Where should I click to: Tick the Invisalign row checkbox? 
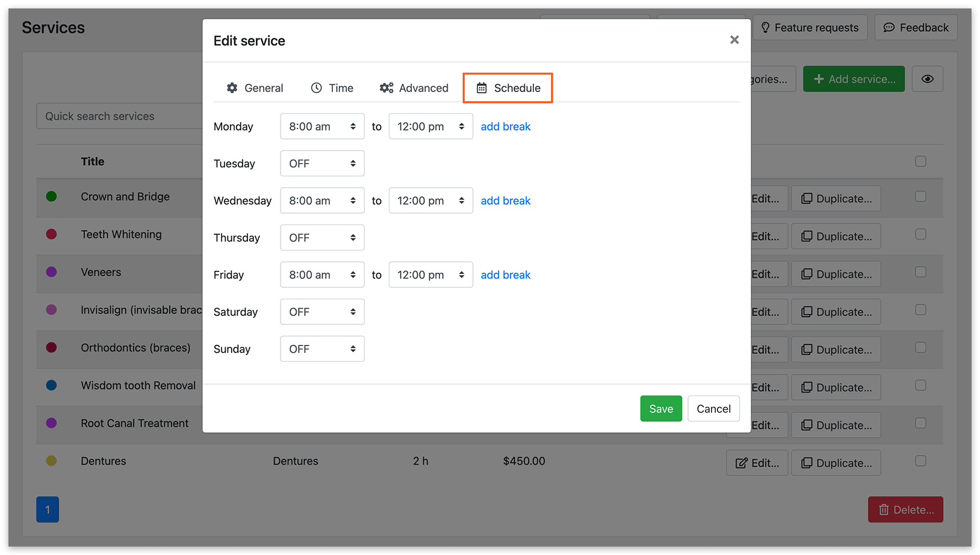click(x=920, y=309)
